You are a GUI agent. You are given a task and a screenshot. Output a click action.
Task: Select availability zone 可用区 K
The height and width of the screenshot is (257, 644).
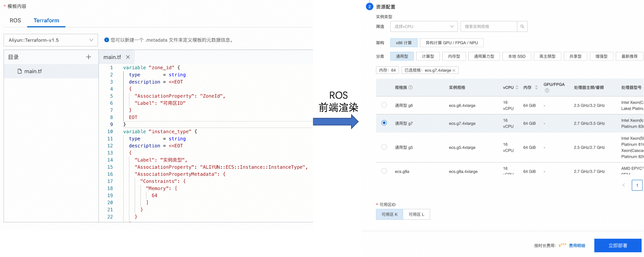coord(390,215)
